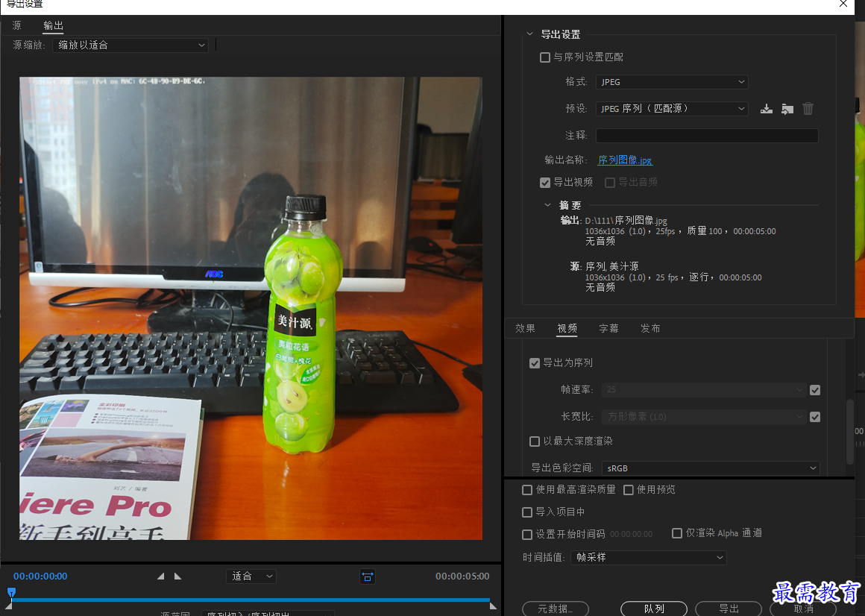Enable render at maximum depth
865x616 pixels.
click(x=535, y=441)
